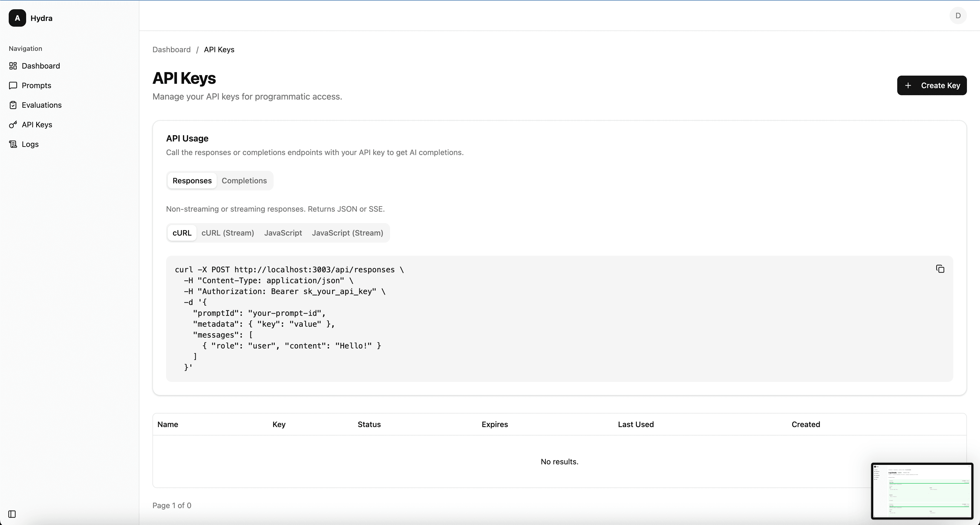Click the 'Manage your API keys' subtitle

[247, 97]
